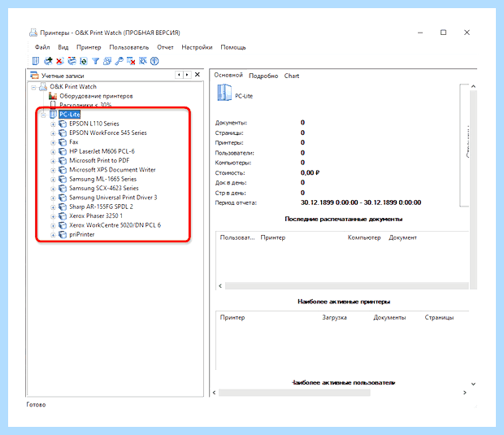Click the Fax printer icon

[63, 142]
